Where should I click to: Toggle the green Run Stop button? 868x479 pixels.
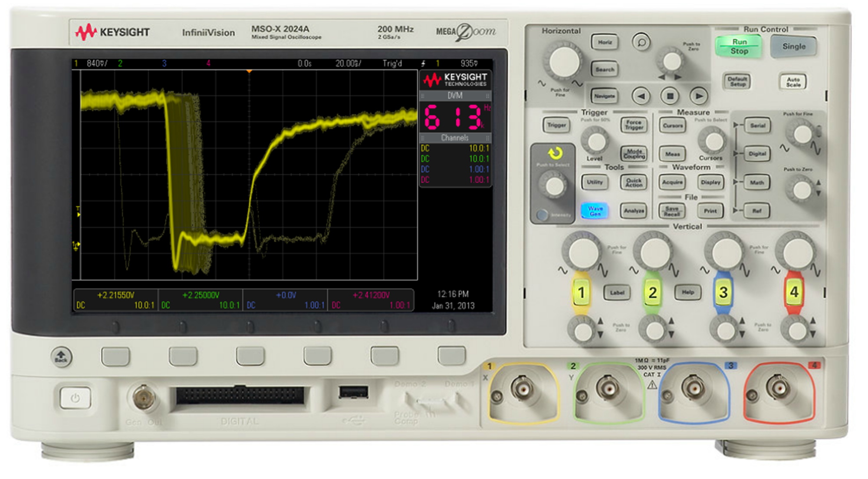point(739,46)
